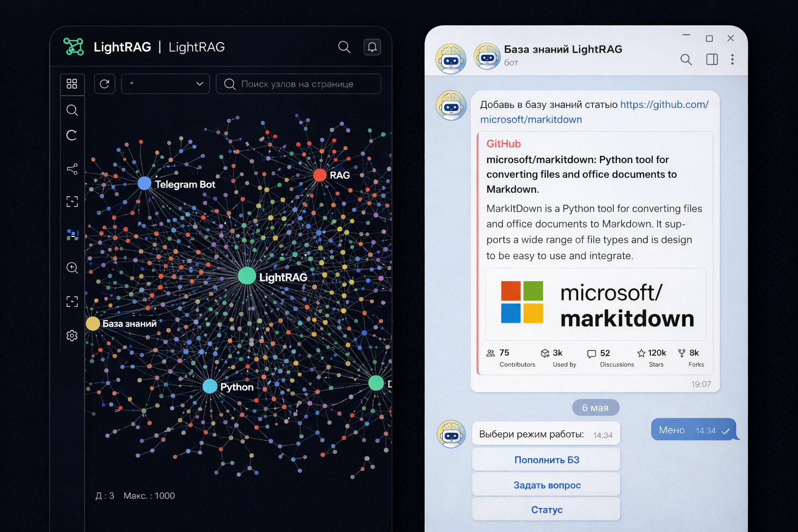This screenshot has height=532, width=798.
Task: Click the 8k Forks stat
Action: coord(691,358)
